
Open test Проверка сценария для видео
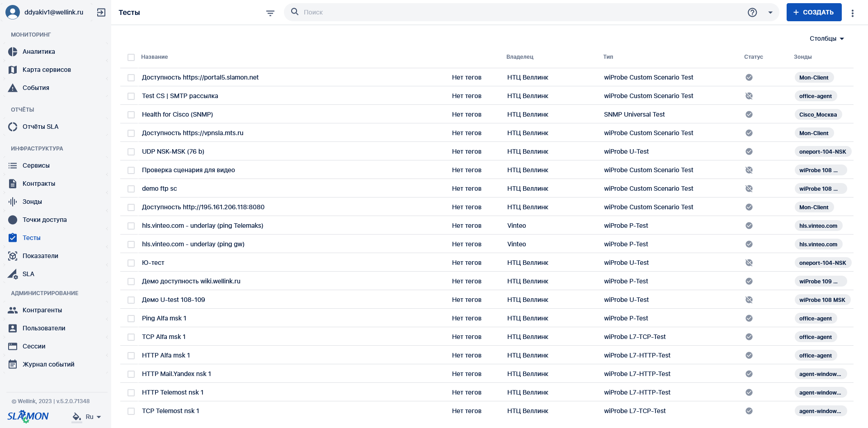tap(189, 170)
